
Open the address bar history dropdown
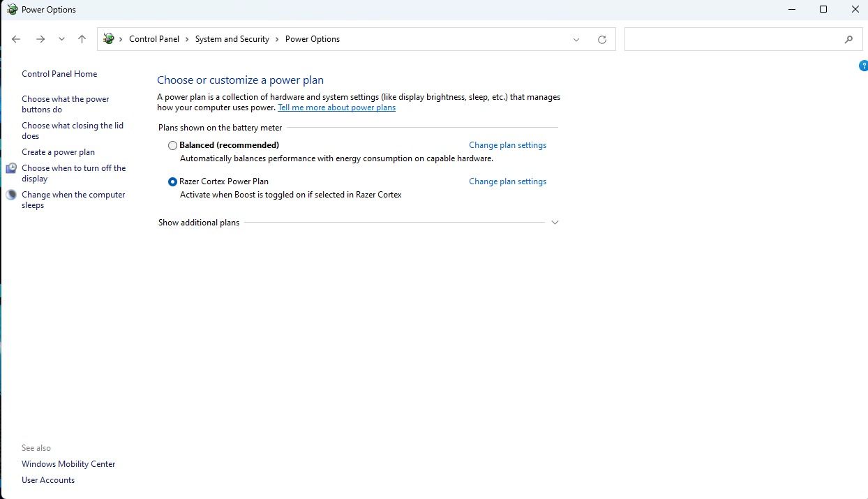(576, 40)
